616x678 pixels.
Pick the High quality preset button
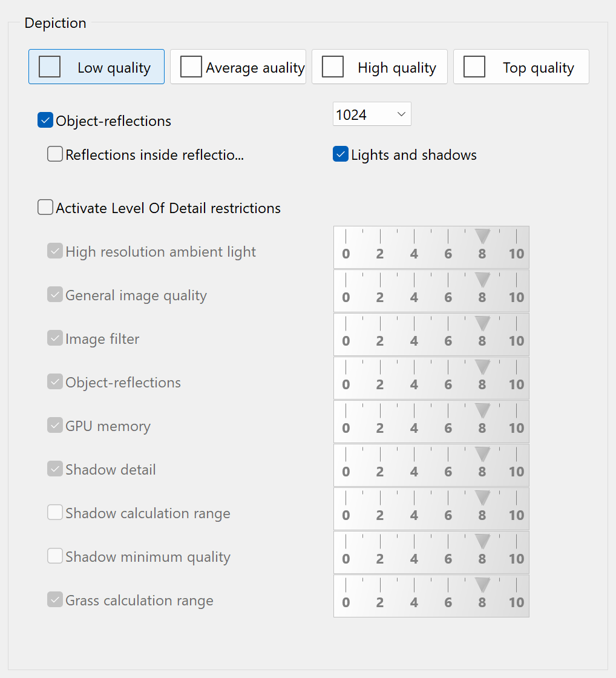coord(379,67)
